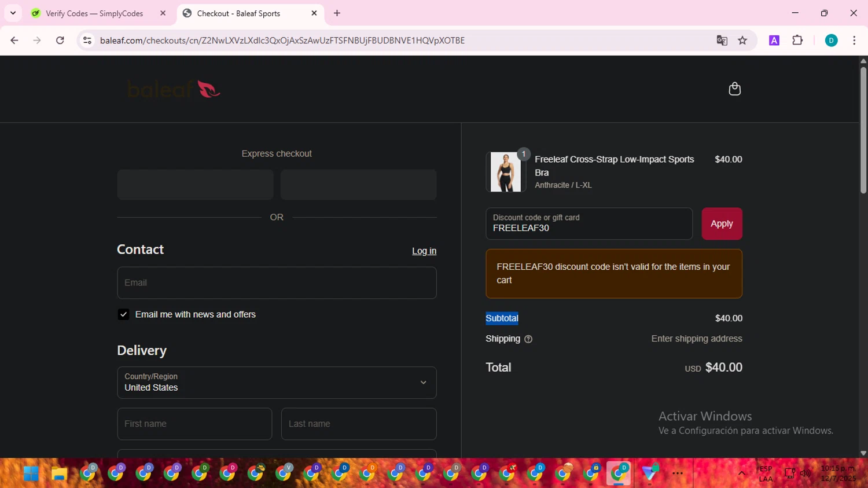Screen dimensions: 868x488
Task: Click the scrollbar down arrow
Action: coord(863,453)
